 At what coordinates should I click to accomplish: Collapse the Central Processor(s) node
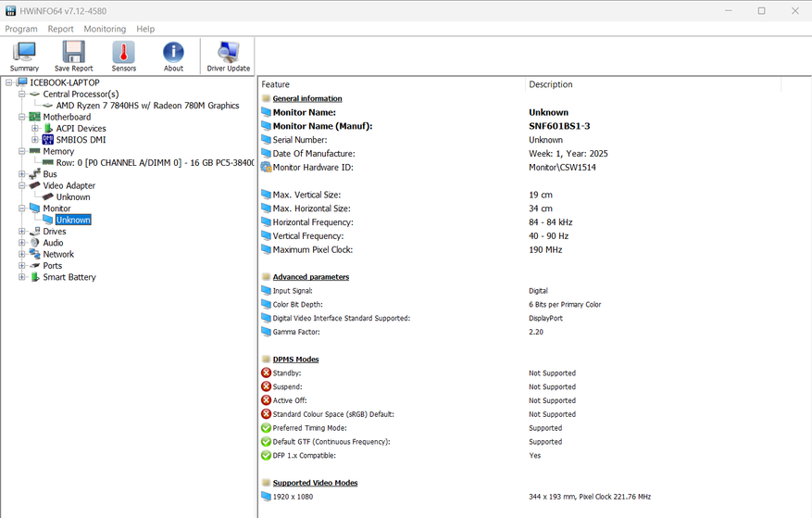point(21,94)
